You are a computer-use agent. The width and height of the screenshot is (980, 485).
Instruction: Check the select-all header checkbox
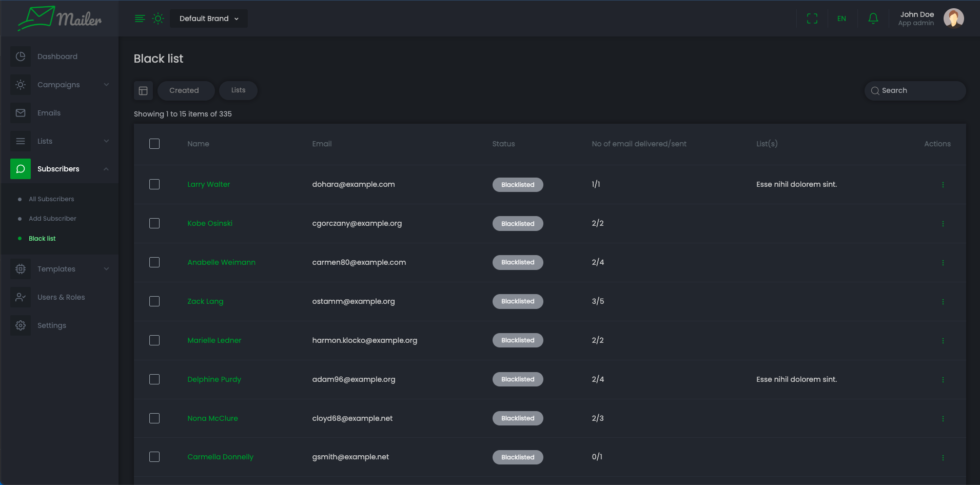pyautogui.click(x=154, y=144)
